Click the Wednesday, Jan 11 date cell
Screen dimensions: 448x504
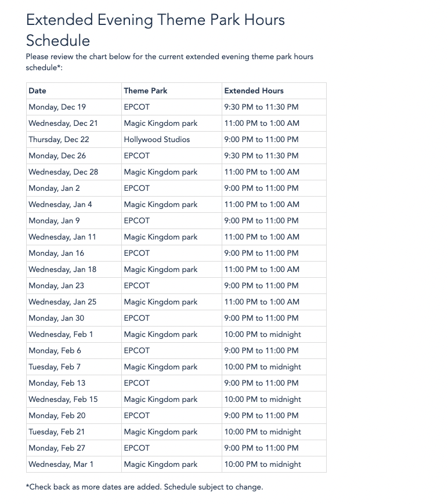click(x=62, y=237)
